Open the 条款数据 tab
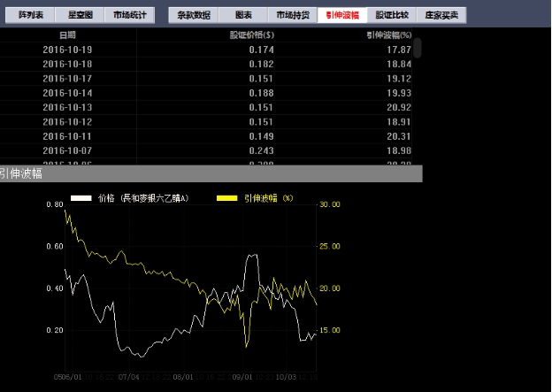 194,15
